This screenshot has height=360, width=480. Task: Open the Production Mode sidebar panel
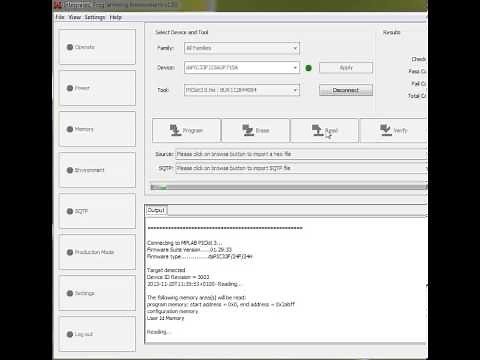97,252
